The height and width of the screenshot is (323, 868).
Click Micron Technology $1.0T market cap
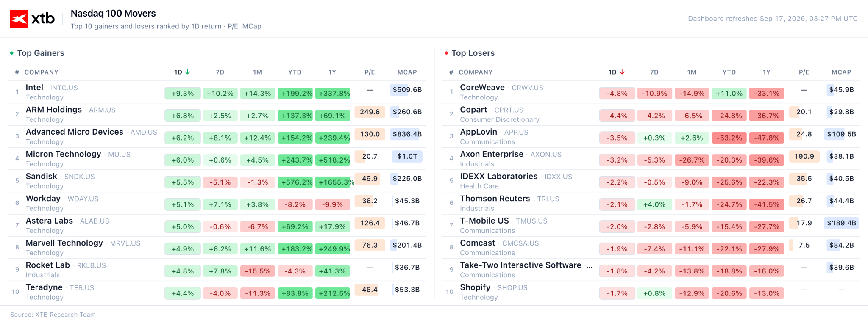pos(407,157)
